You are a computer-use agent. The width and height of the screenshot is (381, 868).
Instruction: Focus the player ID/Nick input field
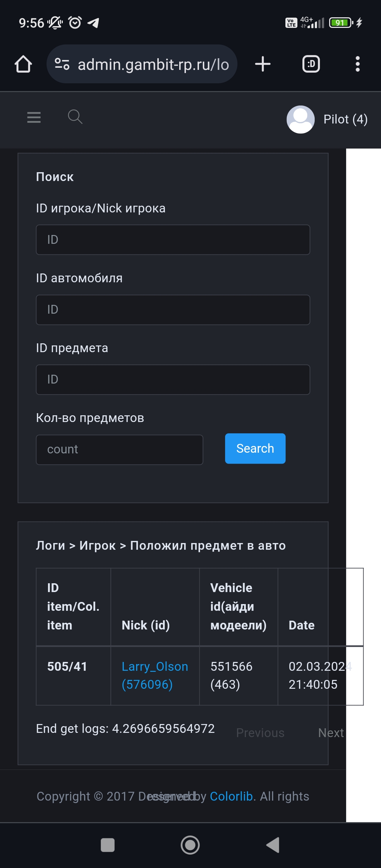(x=173, y=240)
